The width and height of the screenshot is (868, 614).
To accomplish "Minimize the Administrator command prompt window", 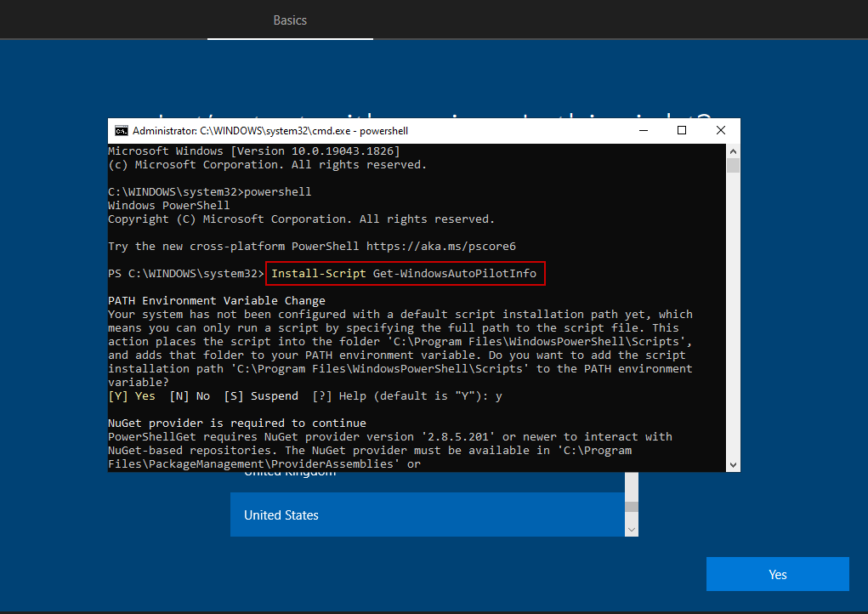I will (643, 130).
